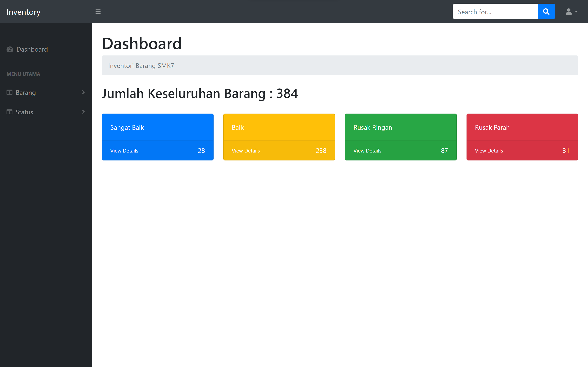This screenshot has width=588, height=367.
Task: View Details of Sangat Baik card
Action: click(124, 151)
